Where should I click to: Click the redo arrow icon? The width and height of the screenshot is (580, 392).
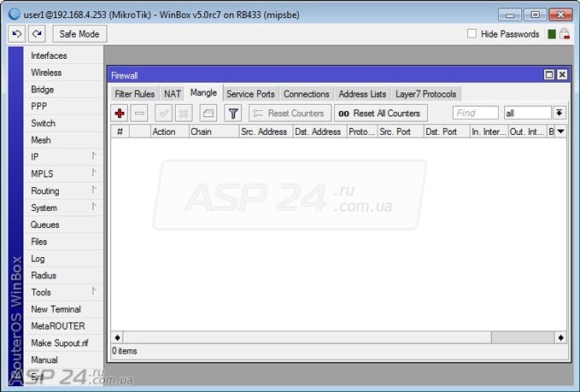[37, 34]
